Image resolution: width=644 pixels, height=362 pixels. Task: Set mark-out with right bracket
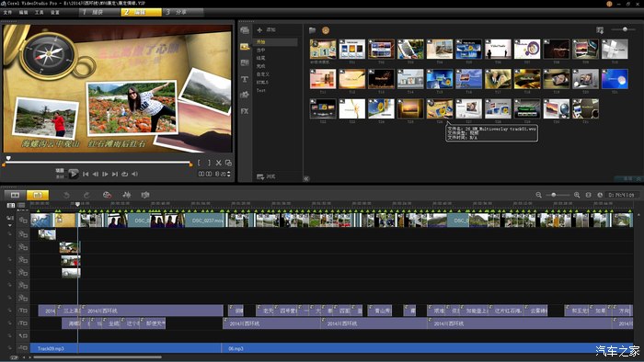[x=209, y=163]
